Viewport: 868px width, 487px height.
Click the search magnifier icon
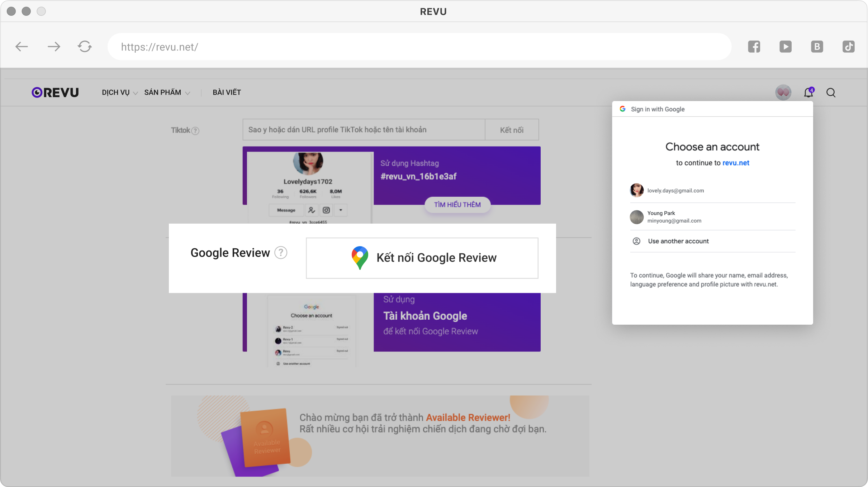click(x=831, y=93)
